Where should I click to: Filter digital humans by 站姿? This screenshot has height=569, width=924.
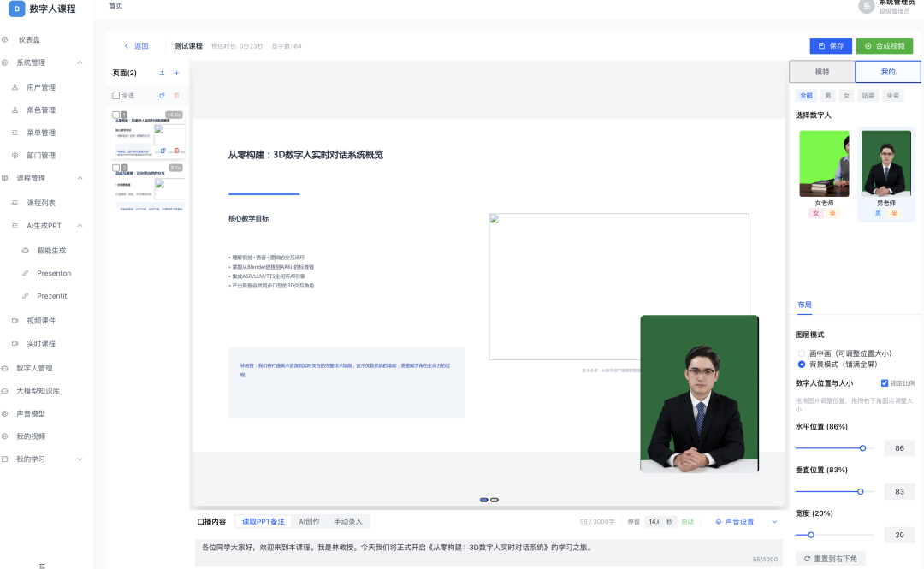click(868, 96)
